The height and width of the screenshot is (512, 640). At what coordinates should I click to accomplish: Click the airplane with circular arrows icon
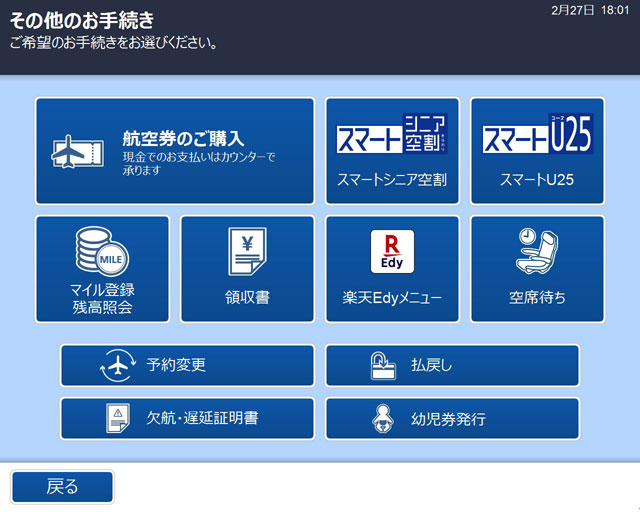pyautogui.click(x=117, y=366)
